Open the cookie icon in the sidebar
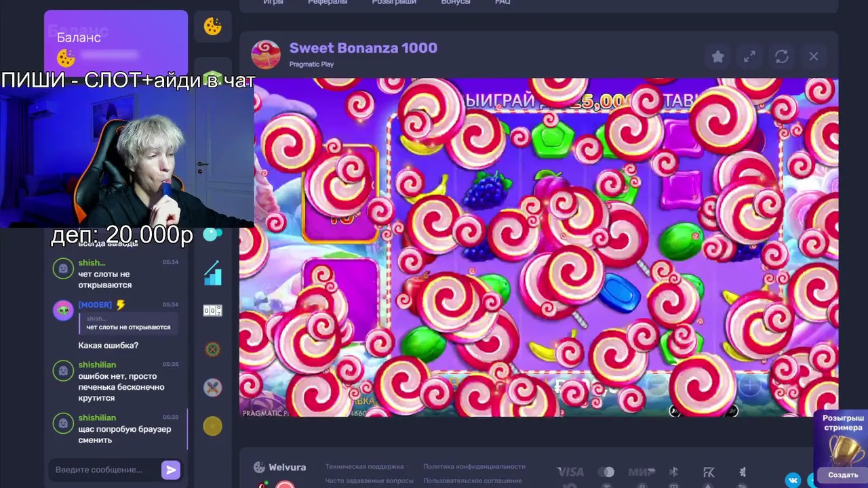The image size is (868, 488). point(213,26)
